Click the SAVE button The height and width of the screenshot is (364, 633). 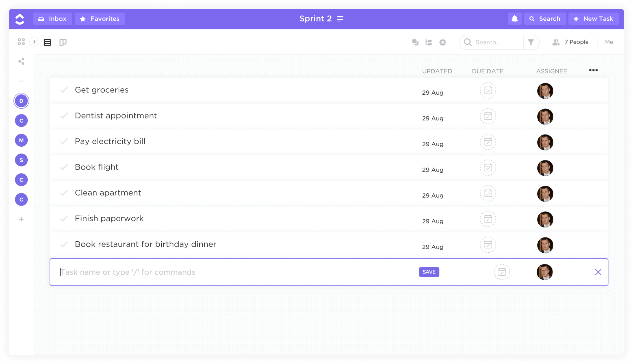coord(429,272)
